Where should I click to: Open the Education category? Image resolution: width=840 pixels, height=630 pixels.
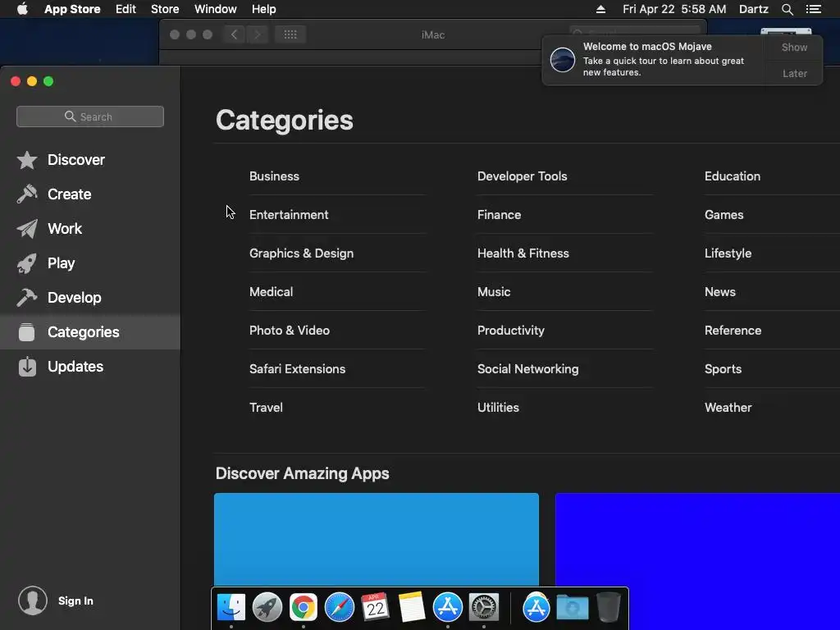tap(733, 176)
